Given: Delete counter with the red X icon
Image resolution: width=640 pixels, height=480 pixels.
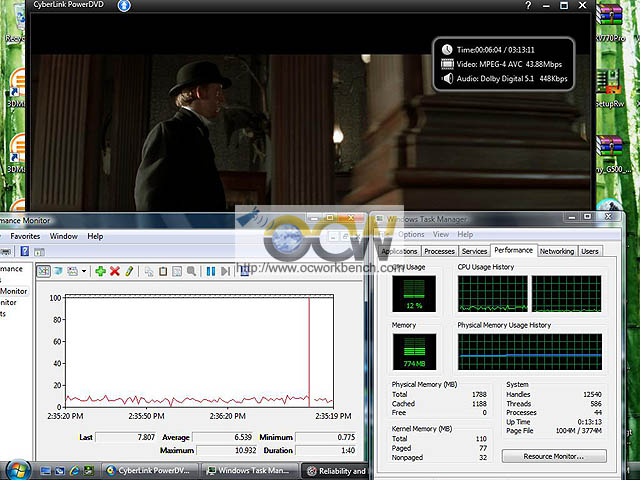Looking at the screenshot, I should (115, 271).
